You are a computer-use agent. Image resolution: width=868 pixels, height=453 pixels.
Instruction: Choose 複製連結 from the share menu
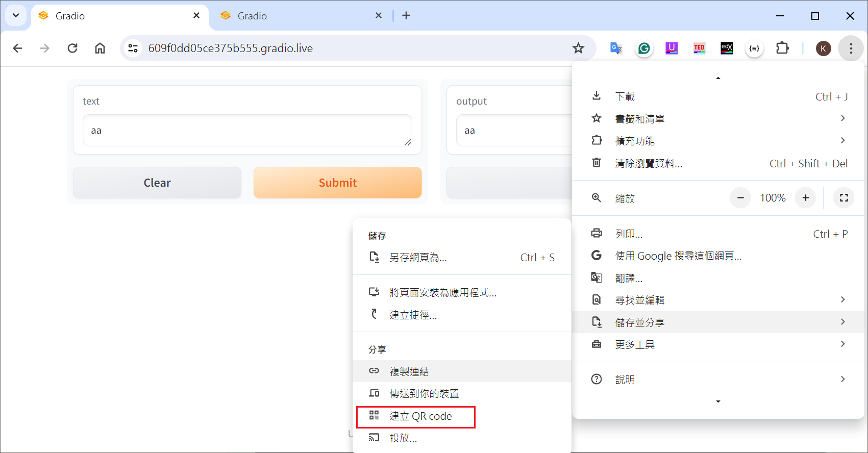point(409,371)
